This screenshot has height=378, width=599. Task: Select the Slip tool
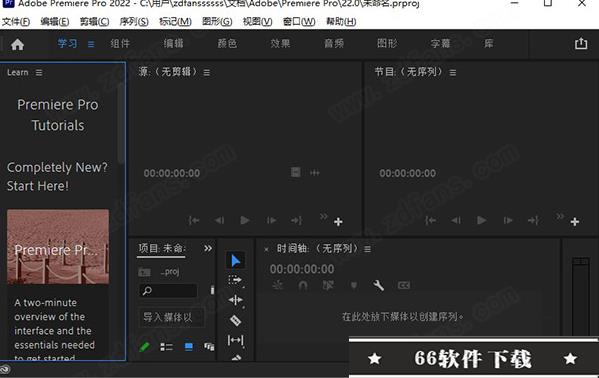[x=235, y=340]
